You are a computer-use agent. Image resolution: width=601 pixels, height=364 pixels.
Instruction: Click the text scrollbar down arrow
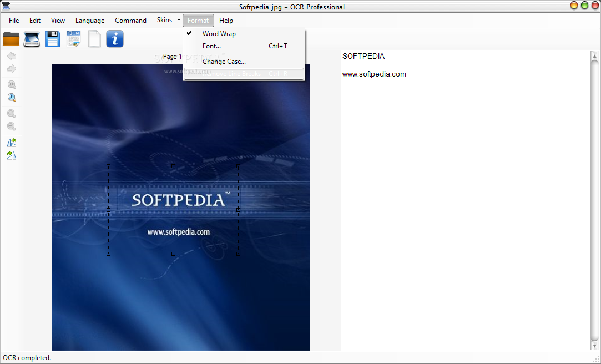[x=595, y=345]
